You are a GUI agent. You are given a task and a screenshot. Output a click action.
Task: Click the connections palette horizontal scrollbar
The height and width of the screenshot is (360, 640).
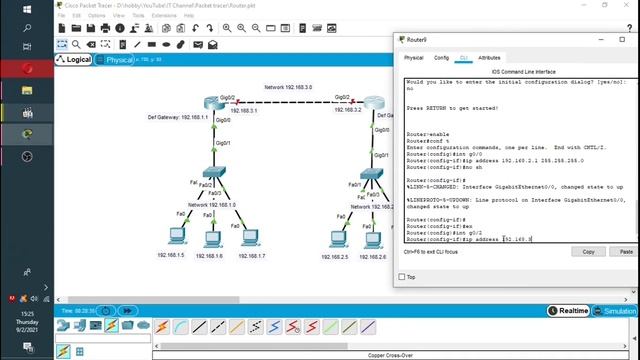pos(254,346)
